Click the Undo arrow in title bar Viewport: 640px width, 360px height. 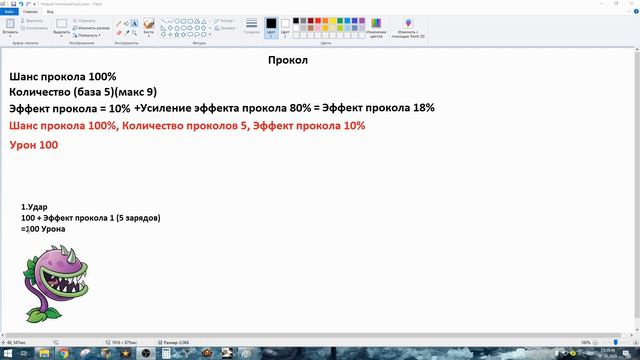(20, 4)
